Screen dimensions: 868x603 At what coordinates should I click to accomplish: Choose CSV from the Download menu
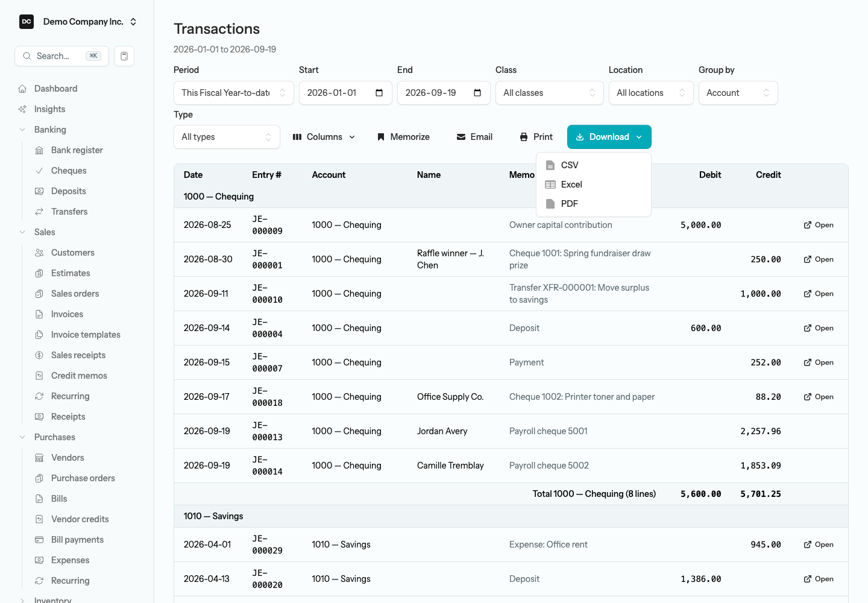(594, 165)
